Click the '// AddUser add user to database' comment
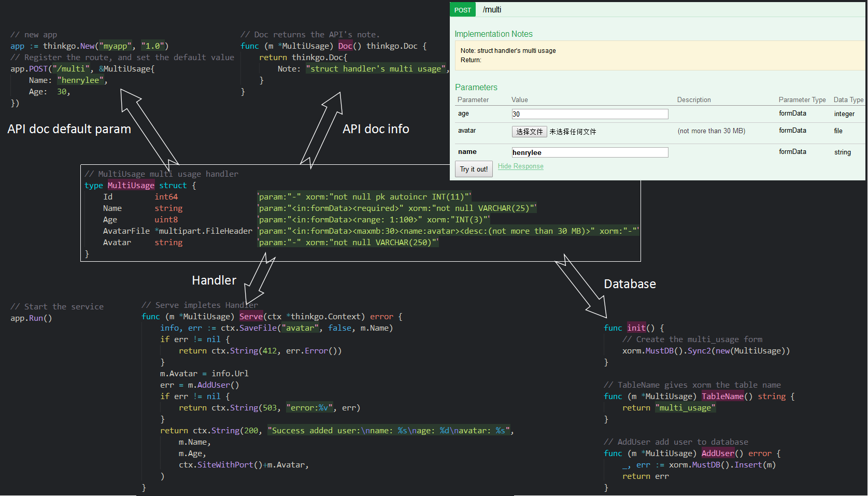Image resolution: width=868 pixels, height=496 pixels. [x=676, y=442]
